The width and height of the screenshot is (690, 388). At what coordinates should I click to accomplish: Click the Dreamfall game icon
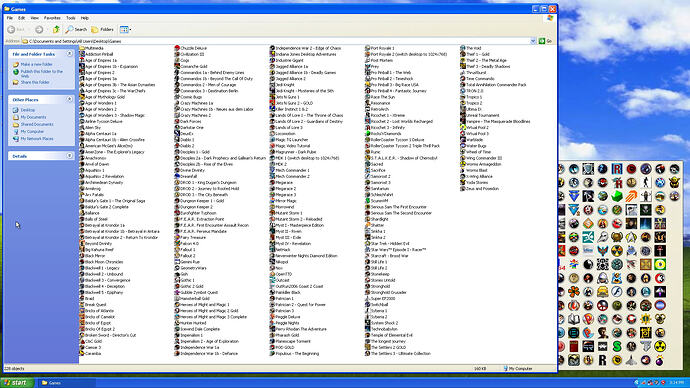pos(177,176)
